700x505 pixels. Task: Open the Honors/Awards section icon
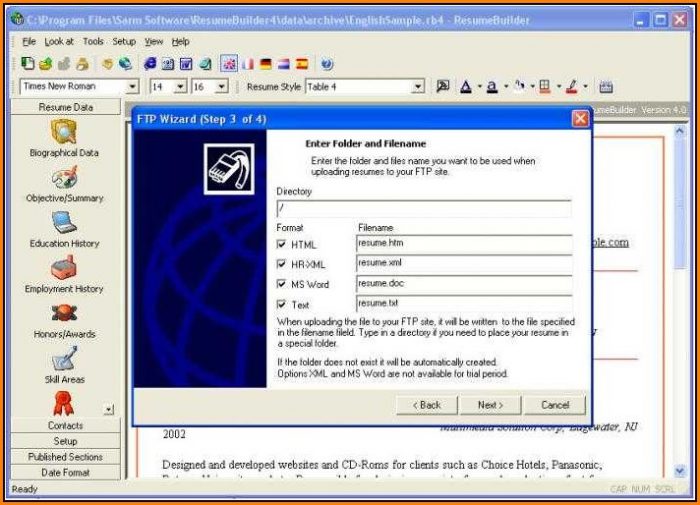coord(64,314)
